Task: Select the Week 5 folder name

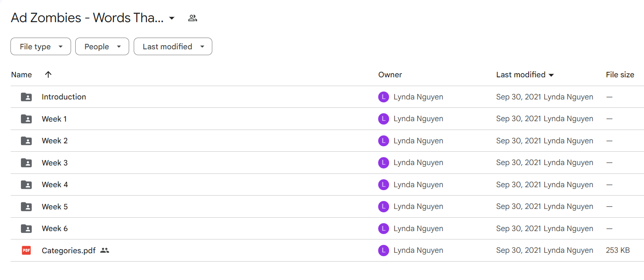Action: (55, 207)
